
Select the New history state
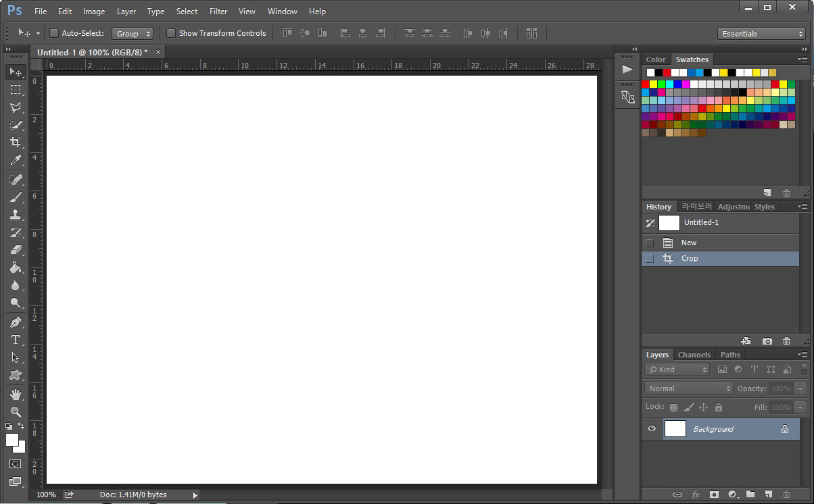720,243
